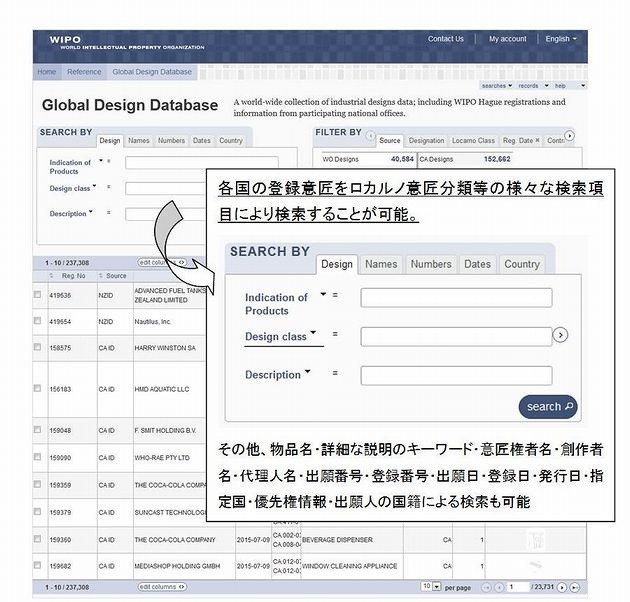Select the Design search tab
Image resolution: width=630 pixels, height=602 pixels.
click(110, 141)
